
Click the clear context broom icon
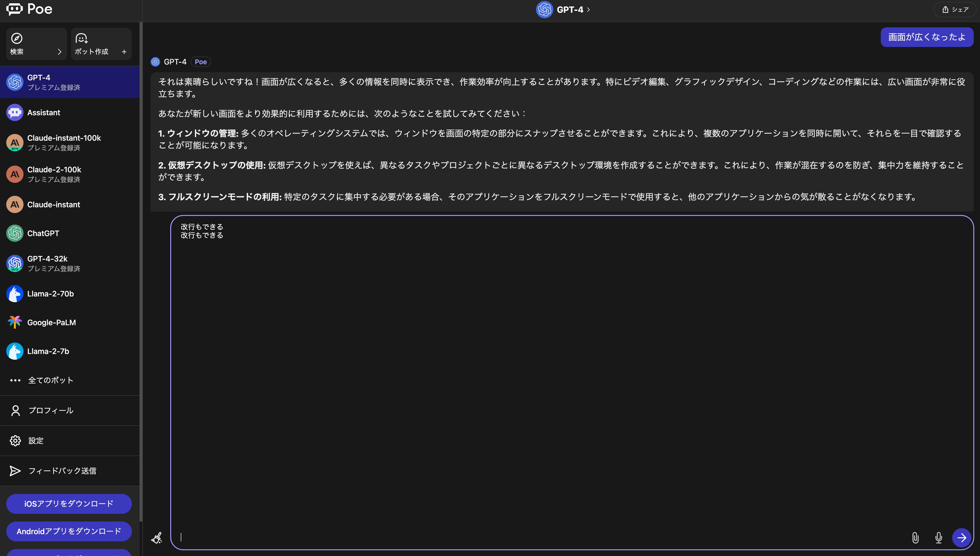(157, 538)
